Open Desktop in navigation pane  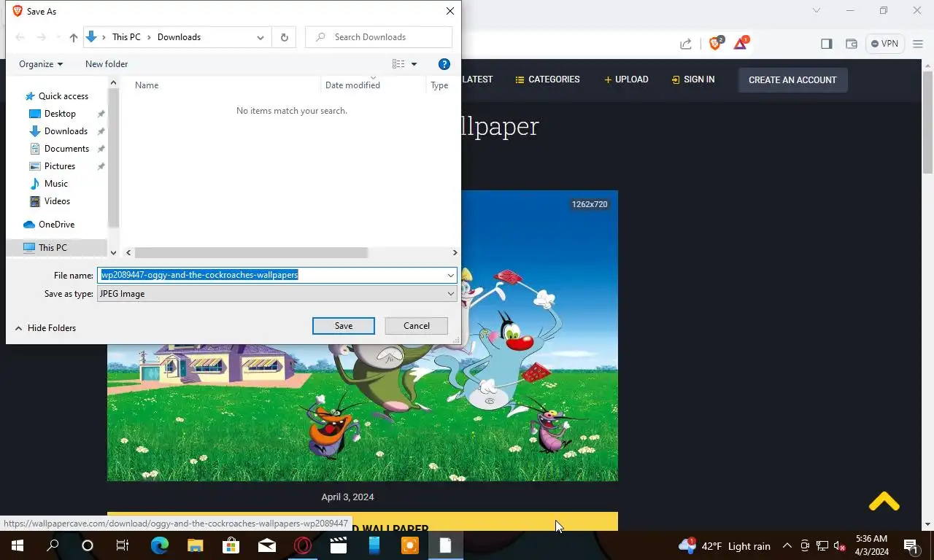60,114
